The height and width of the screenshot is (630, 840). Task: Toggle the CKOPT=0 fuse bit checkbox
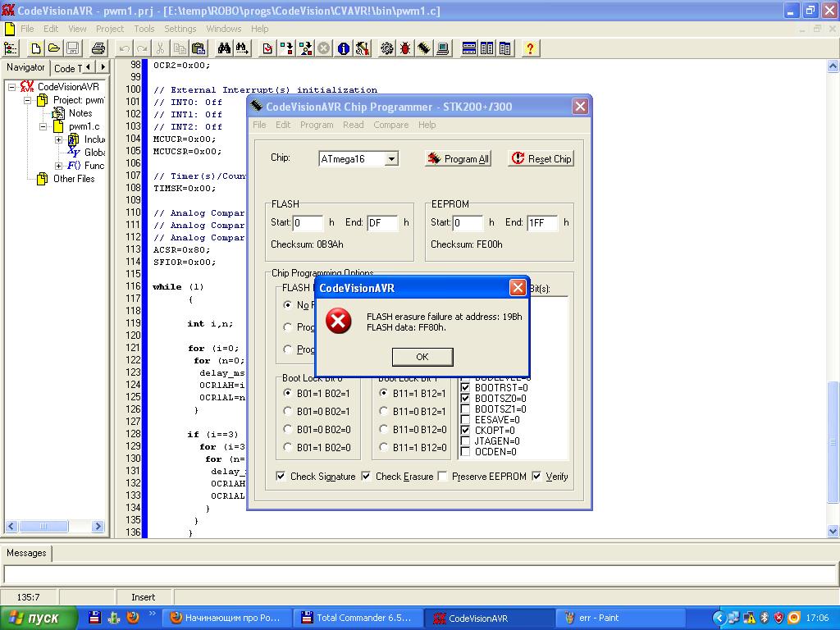point(465,430)
